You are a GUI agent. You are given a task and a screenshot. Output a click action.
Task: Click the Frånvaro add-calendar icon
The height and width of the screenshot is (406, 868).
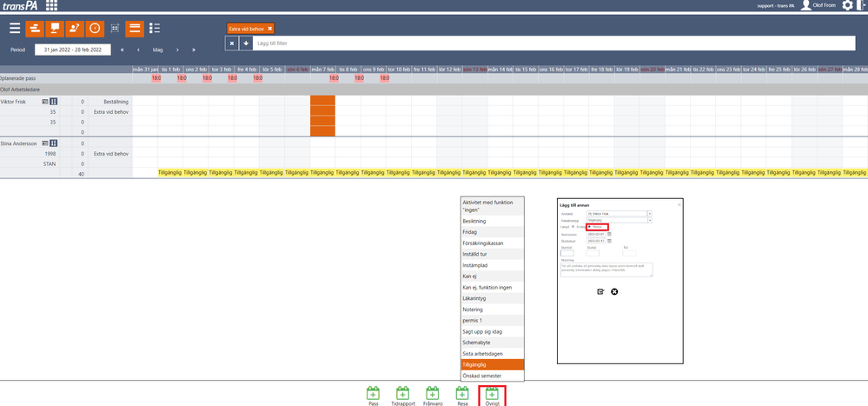(x=433, y=393)
